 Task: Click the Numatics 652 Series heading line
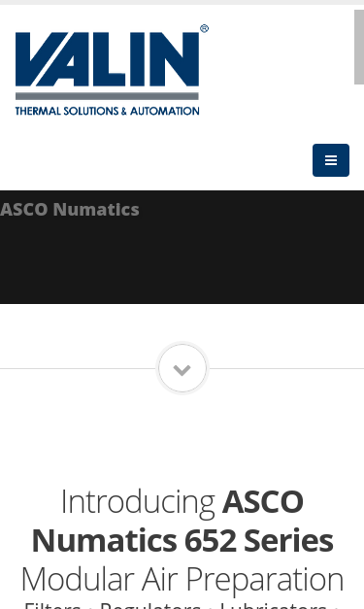click(182, 541)
